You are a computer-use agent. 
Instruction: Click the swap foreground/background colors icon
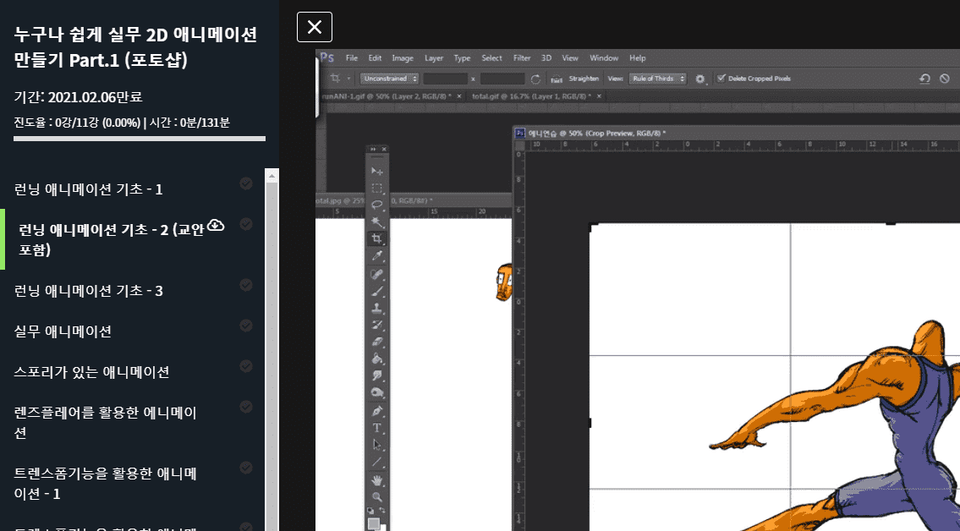(x=383, y=510)
